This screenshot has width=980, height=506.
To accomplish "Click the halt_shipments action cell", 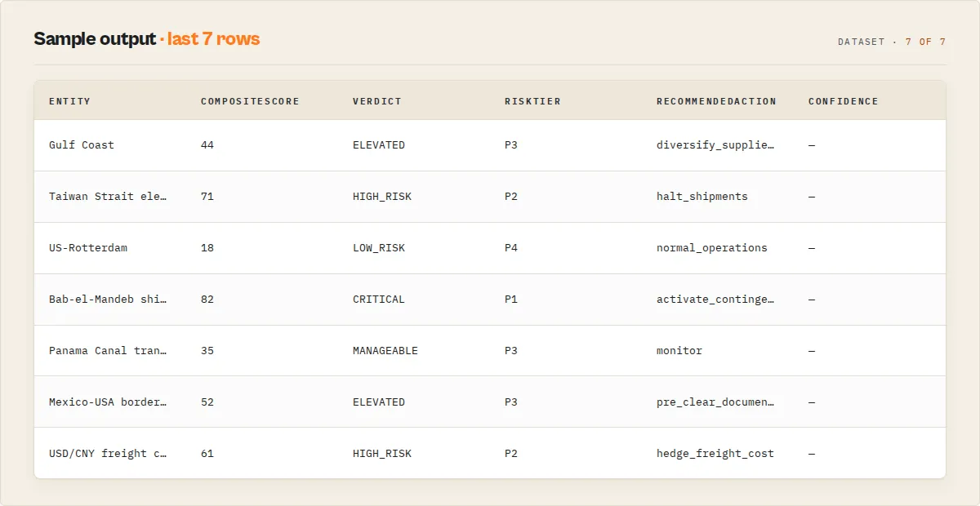I will (702, 197).
